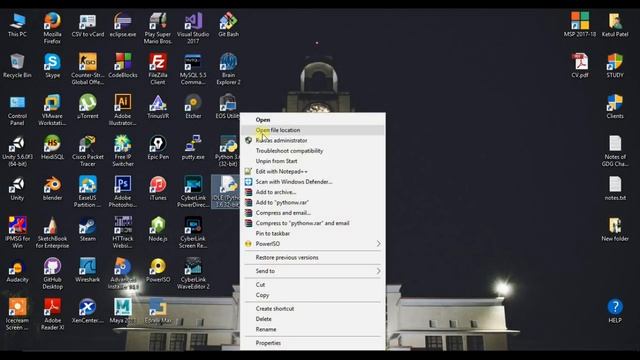Select the Control Panel icon

point(17,109)
